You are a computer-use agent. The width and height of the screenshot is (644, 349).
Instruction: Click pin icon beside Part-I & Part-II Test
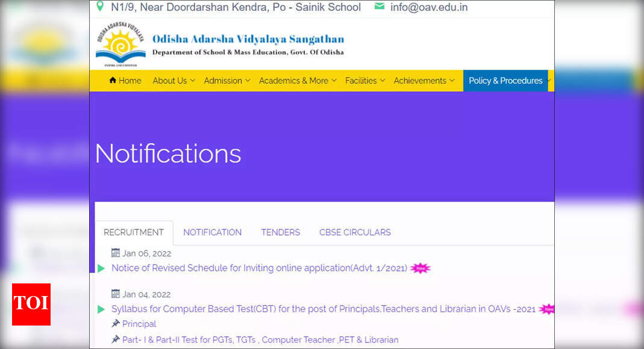coord(116,339)
